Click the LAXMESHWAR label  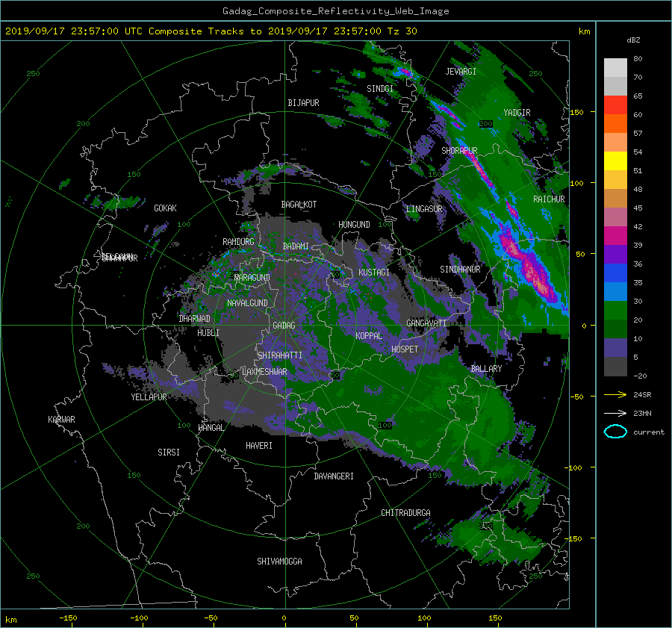click(x=264, y=372)
